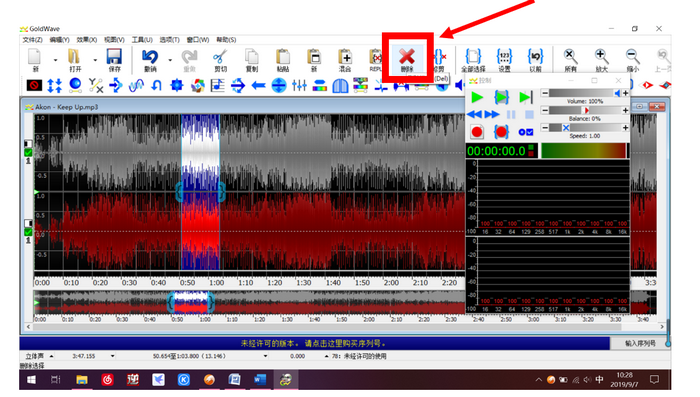Open the 编辑(Y) menu
The image size is (700, 397).
(59, 40)
